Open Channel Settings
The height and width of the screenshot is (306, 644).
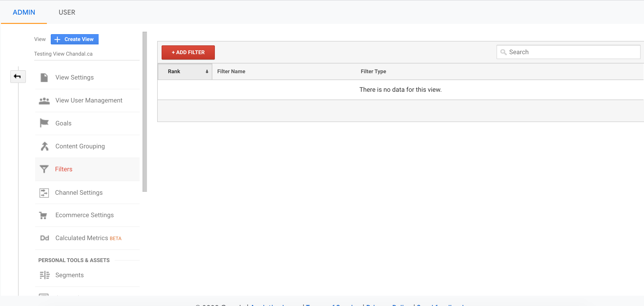[x=79, y=192]
